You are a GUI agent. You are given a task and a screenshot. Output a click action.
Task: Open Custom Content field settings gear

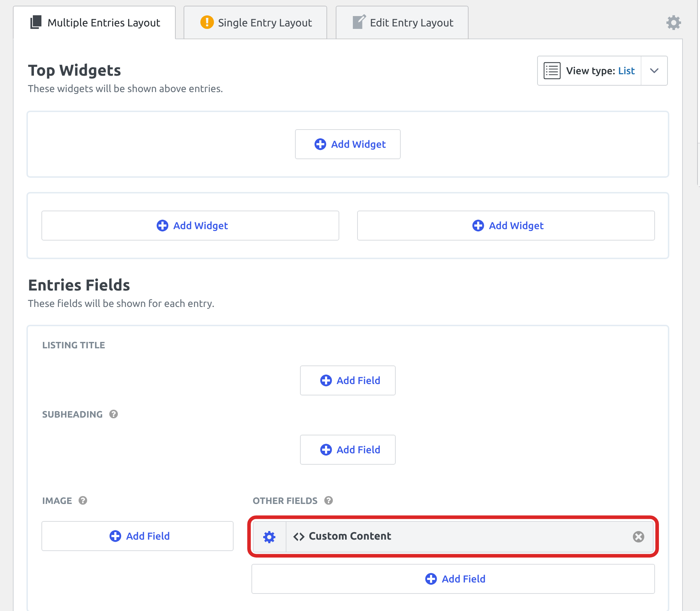pyautogui.click(x=269, y=536)
